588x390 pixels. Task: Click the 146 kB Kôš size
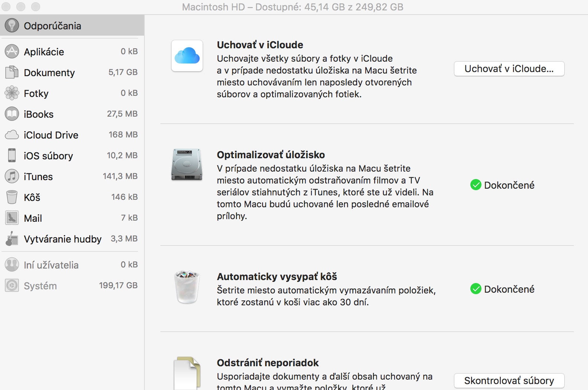[124, 197]
